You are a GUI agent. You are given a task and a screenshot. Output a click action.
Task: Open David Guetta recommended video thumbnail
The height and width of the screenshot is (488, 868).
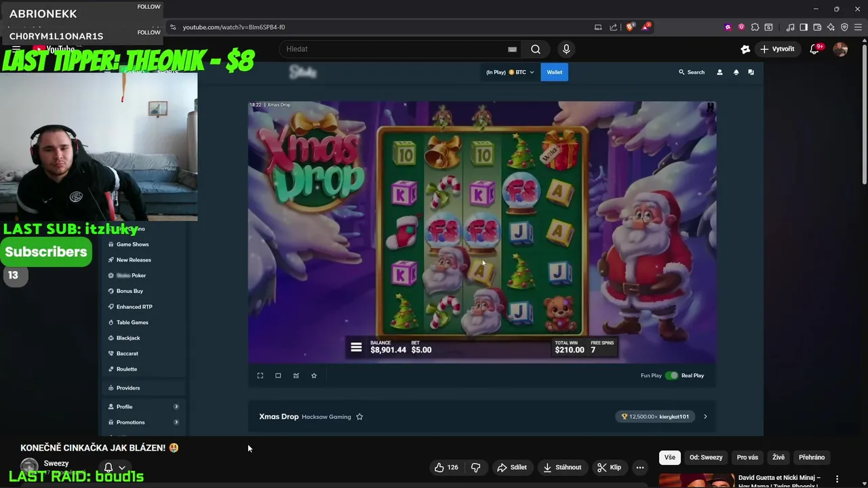point(696,480)
